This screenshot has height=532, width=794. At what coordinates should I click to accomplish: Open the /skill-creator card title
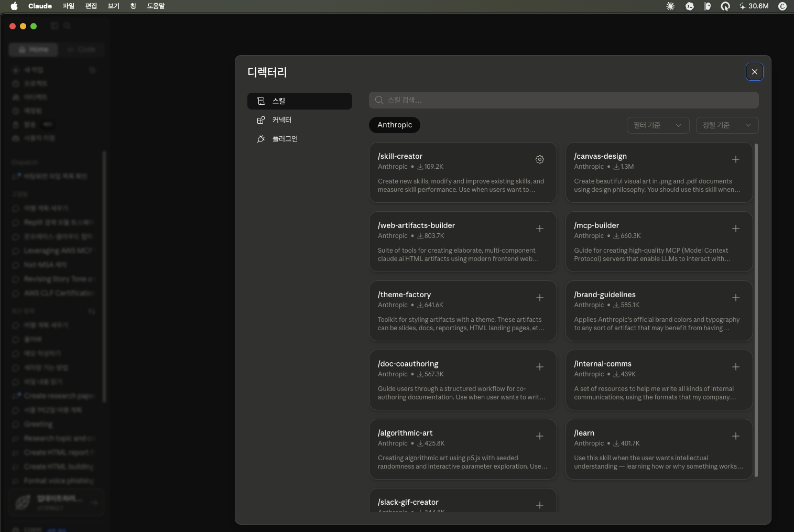coord(400,156)
